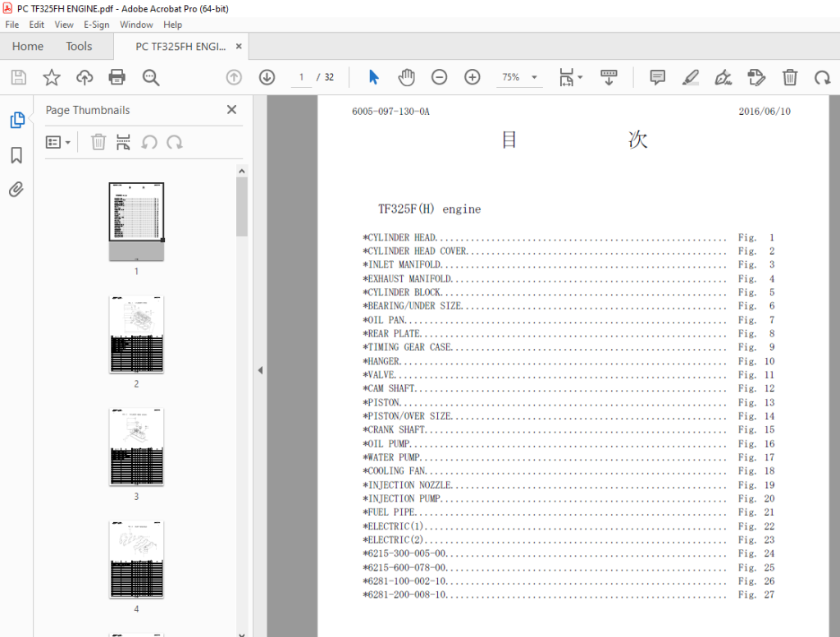Toggle the Page Thumbnails panel icon
840x637 pixels.
(x=17, y=120)
